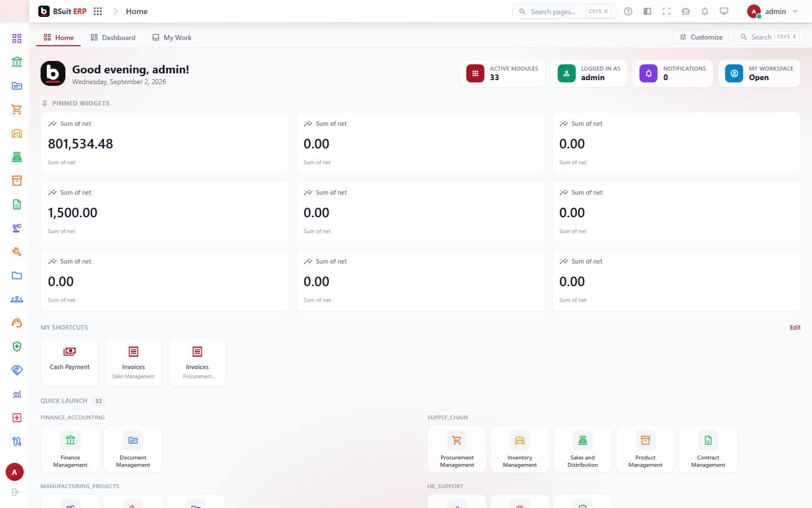This screenshot has width=812, height=508.
Task: Toggle fullscreen mode from the top bar
Action: (x=667, y=11)
